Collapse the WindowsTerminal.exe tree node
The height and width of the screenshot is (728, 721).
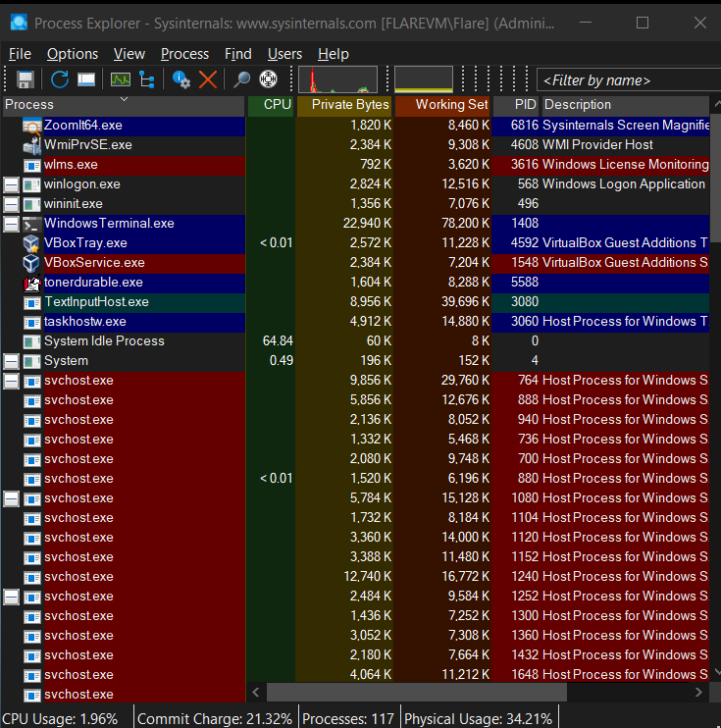click(x=11, y=224)
